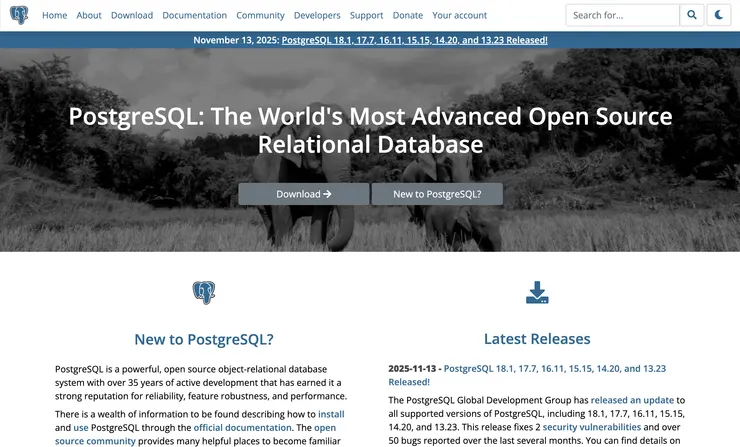Open the security vulnerabilities link
The height and width of the screenshot is (447, 740).
(x=591, y=427)
